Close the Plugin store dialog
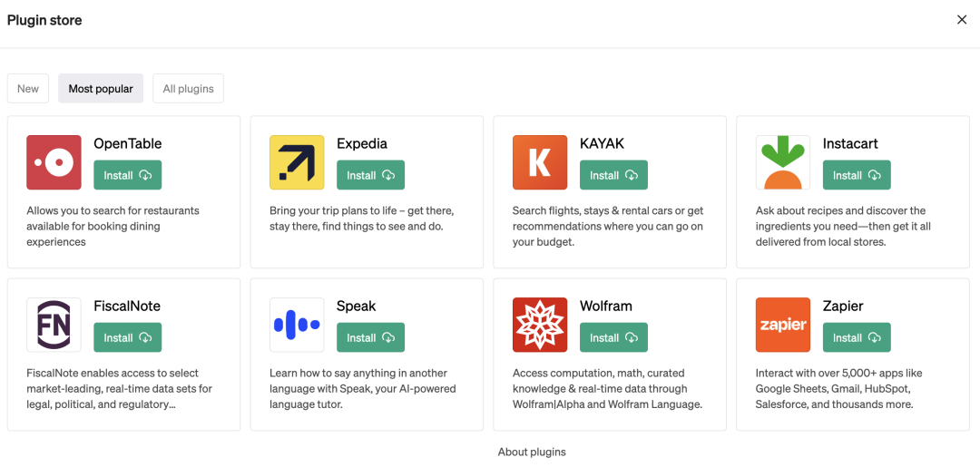Image resolution: width=980 pixels, height=467 pixels. [x=962, y=20]
